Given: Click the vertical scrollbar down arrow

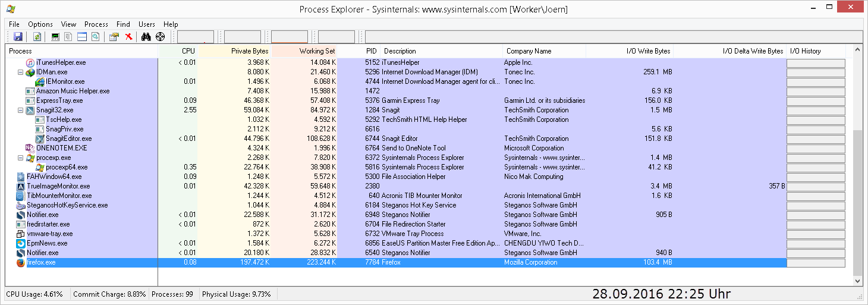Looking at the screenshot, I should (x=857, y=281).
